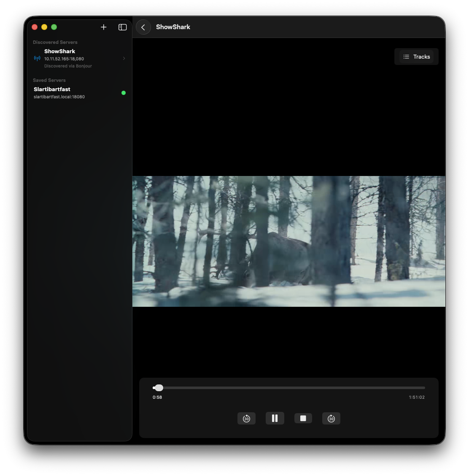Click the playback progress slider thumb

pos(159,388)
